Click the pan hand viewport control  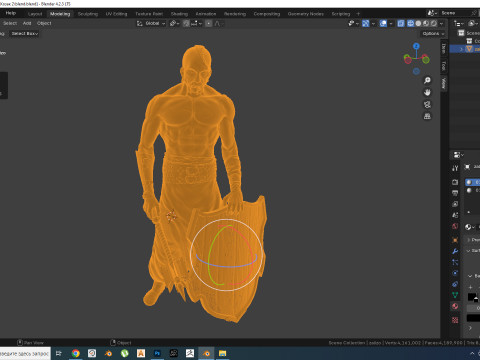pyautogui.click(x=427, y=92)
